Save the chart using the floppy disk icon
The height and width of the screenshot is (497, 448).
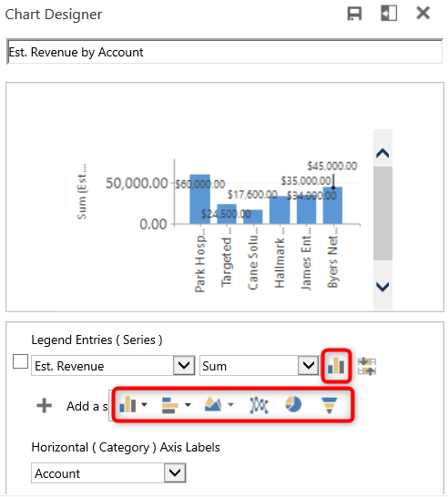[x=354, y=14]
